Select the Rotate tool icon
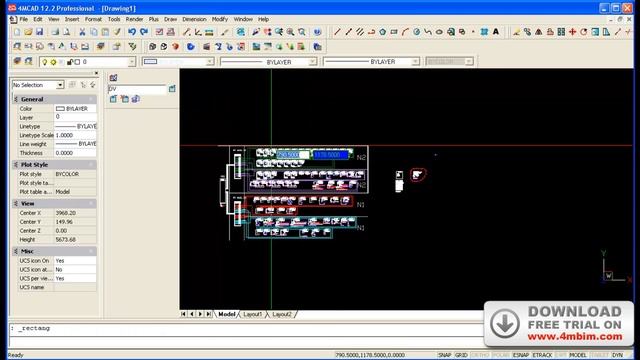Viewport: 640px width, 360px height. click(584, 32)
